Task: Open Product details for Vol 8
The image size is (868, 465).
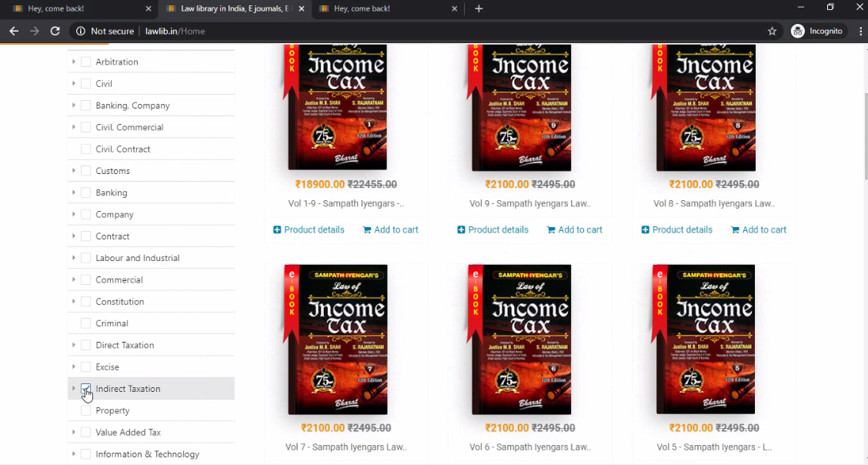Action: pyautogui.click(x=677, y=229)
